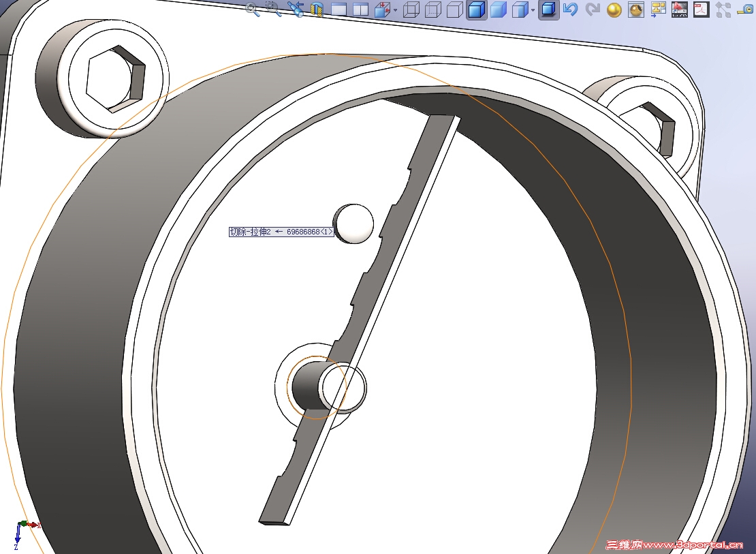Set display style to Wireframe
This screenshot has height=554, width=756.
pyautogui.click(x=411, y=10)
